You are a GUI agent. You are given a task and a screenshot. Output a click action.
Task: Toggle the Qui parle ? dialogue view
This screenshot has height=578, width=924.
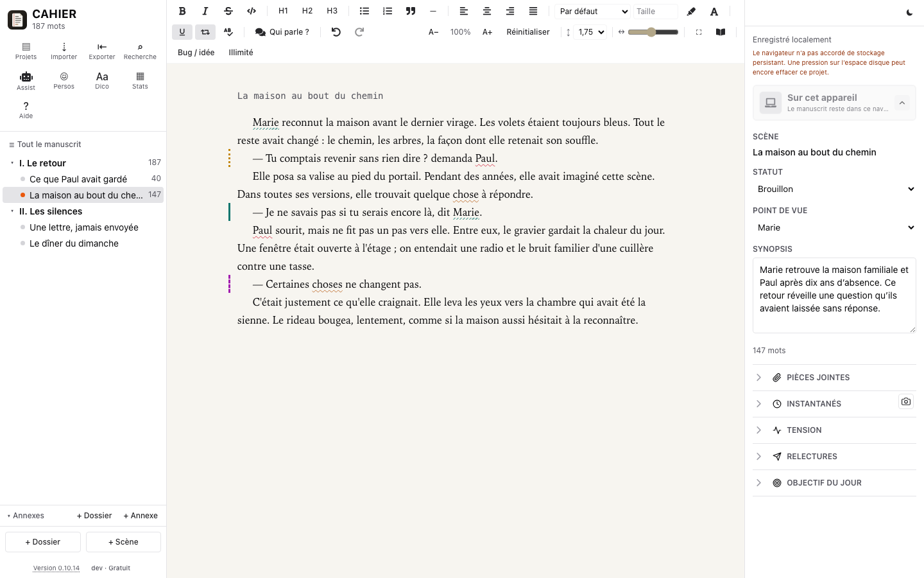click(x=282, y=32)
